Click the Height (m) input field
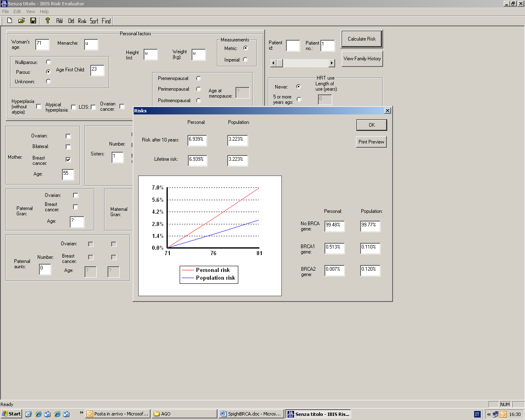The image size is (525, 420). point(151,55)
